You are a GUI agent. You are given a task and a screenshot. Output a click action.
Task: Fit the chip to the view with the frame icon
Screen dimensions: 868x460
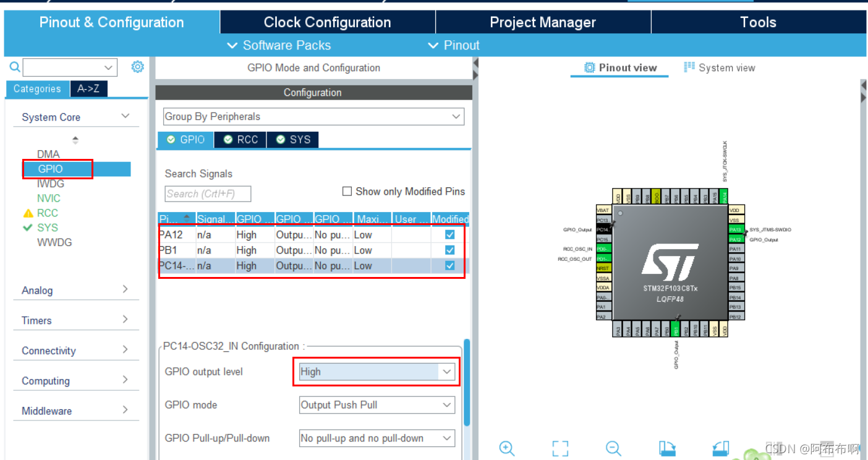[x=560, y=448]
